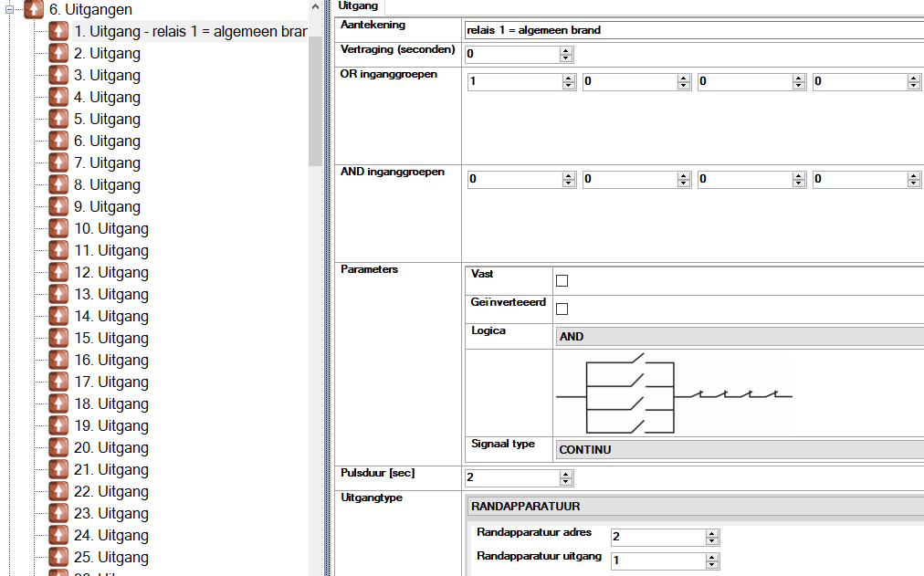Click the icon of 2. Uitgang
Screen dimensions: 924x576
click(x=58, y=53)
